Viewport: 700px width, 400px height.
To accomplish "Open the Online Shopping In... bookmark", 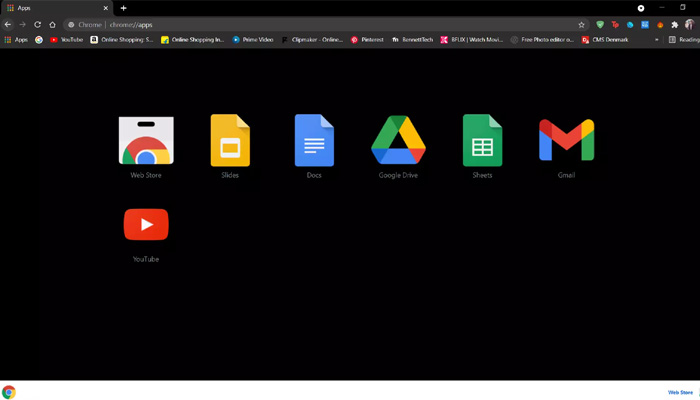I will tap(192, 40).
